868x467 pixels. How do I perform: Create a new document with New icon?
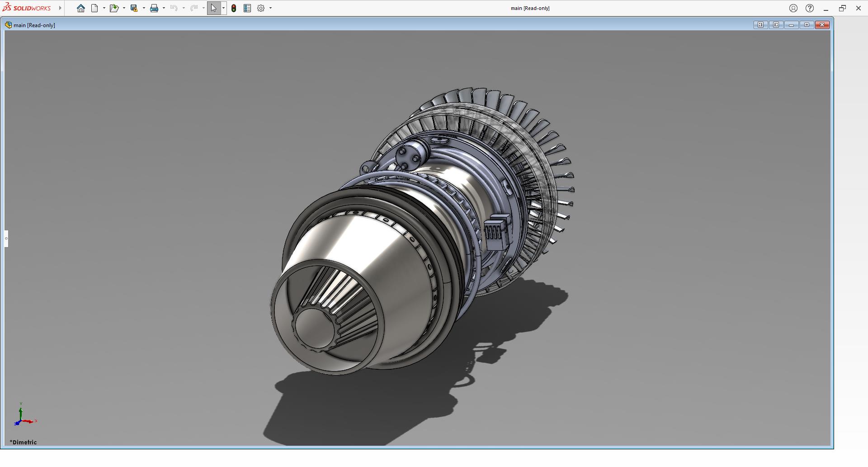pyautogui.click(x=94, y=8)
